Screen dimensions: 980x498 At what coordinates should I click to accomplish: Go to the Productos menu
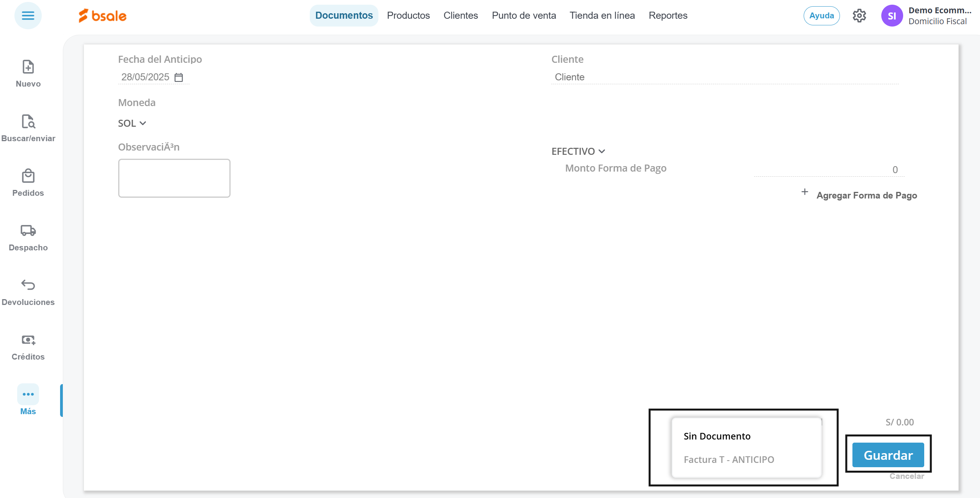click(x=408, y=16)
